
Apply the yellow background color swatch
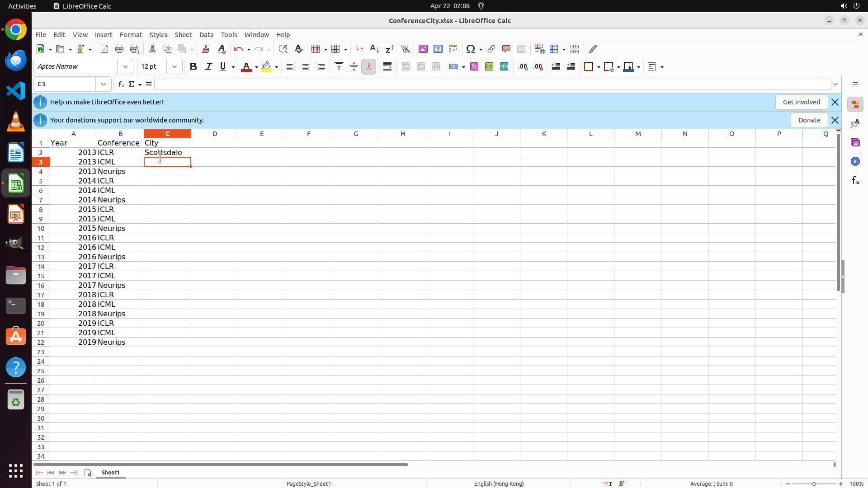(x=266, y=66)
